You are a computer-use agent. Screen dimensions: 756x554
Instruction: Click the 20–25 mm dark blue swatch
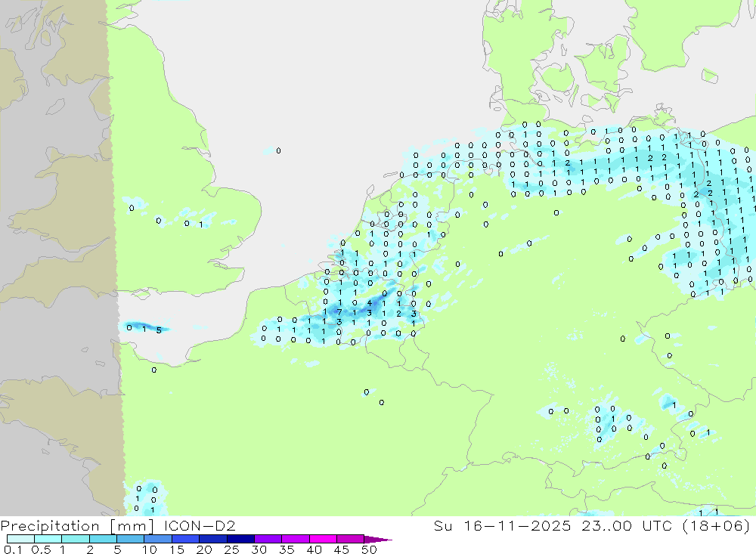pos(213,539)
